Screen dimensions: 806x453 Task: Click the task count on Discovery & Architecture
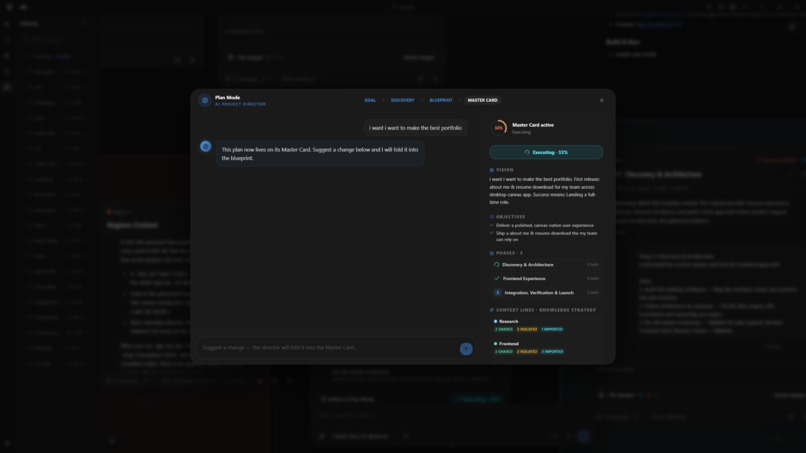point(593,265)
